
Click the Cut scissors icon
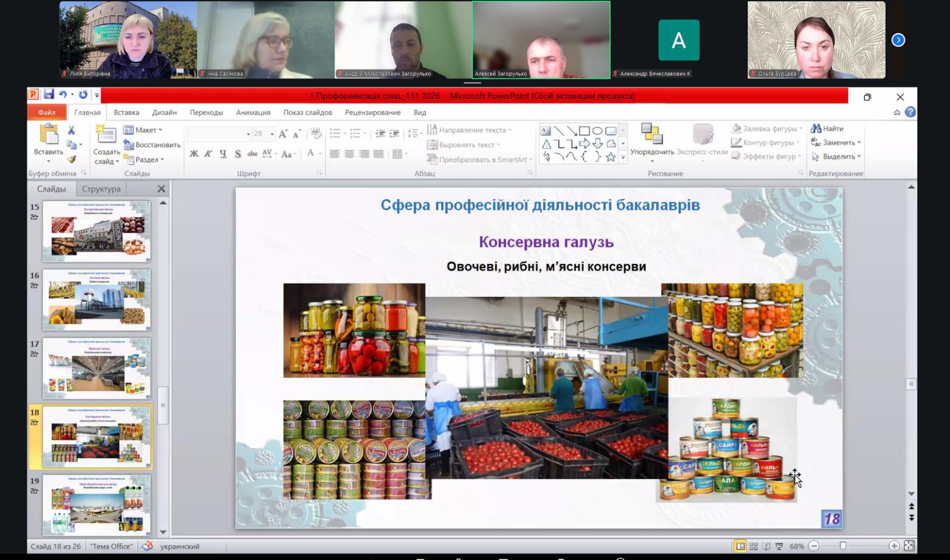pos(71,130)
